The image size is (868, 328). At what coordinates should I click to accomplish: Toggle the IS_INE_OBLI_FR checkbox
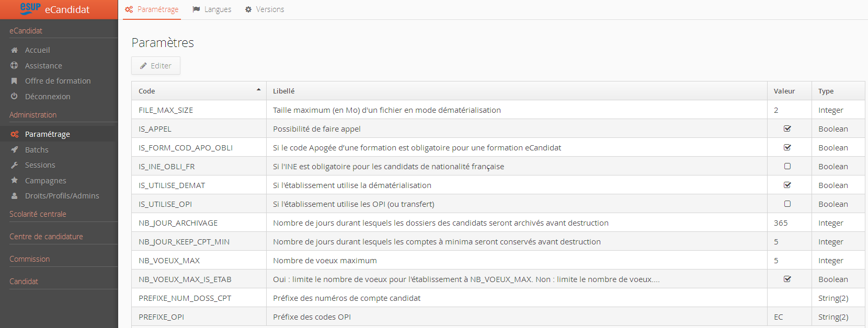(787, 166)
